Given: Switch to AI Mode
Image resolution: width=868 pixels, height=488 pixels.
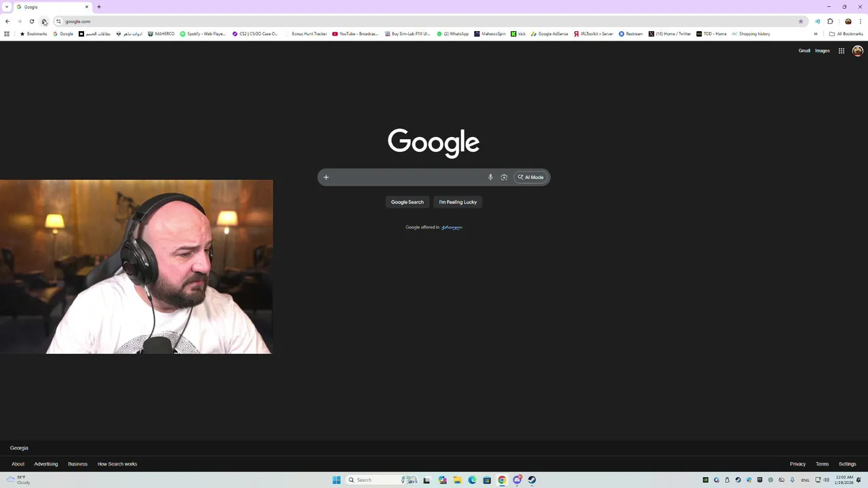Looking at the screenshot, I should pos(531,178).
